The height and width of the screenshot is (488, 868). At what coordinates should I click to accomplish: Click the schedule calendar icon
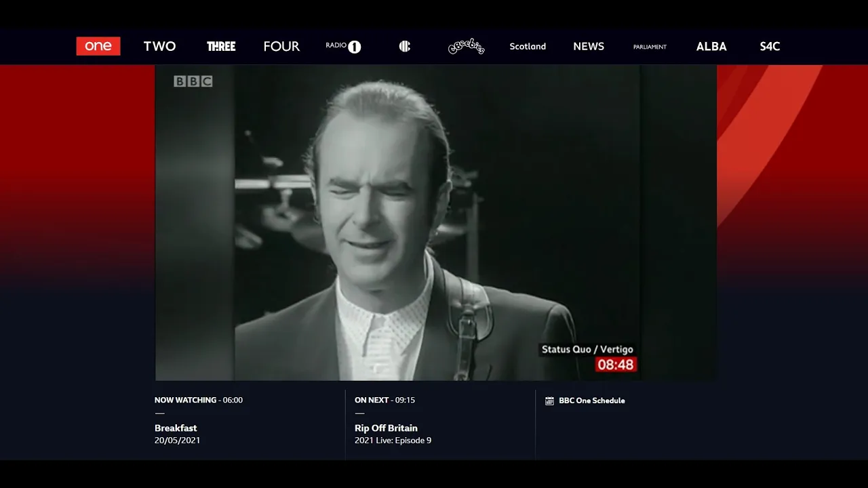pyautogui.click(x=550, y=401)
